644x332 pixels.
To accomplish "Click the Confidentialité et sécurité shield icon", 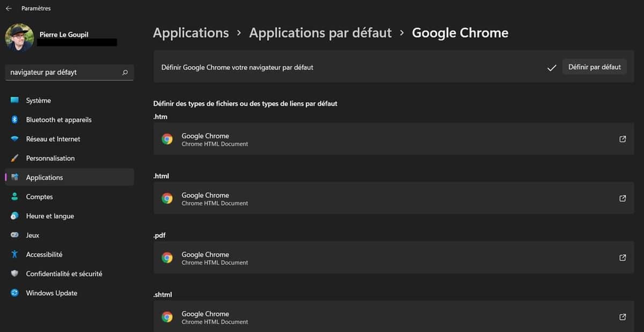I will tap(14, 274).
